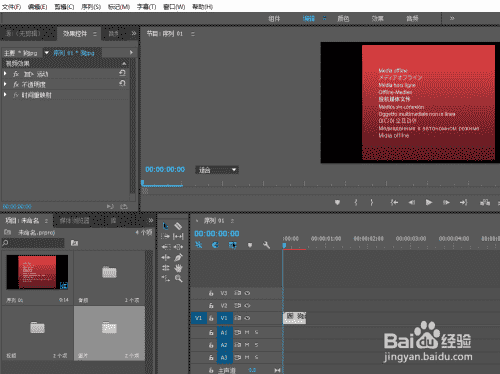
Task: Switch to the 媒体浏览器 panel tab
Action: tap(74, 220)
